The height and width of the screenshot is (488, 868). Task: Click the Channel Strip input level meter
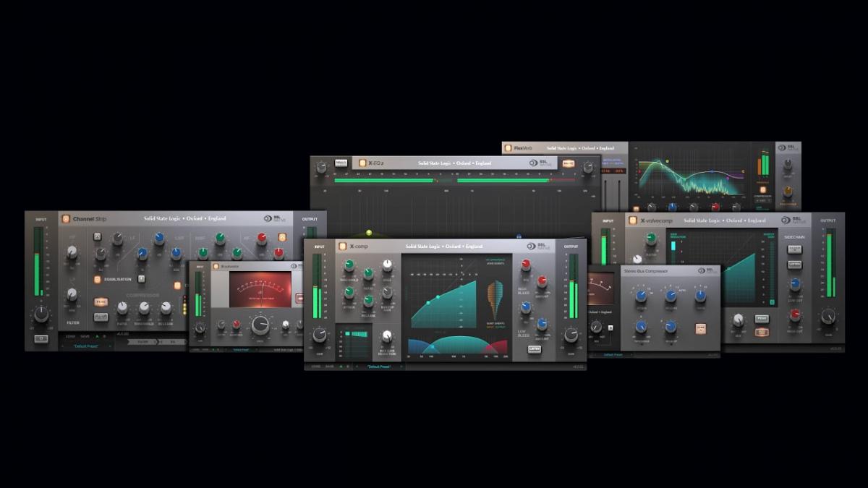(38, 262)
